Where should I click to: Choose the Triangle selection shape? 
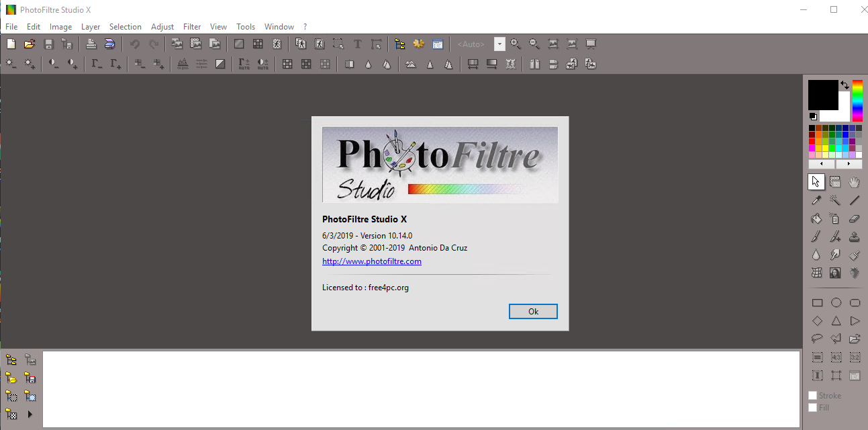tap(836, 321)
